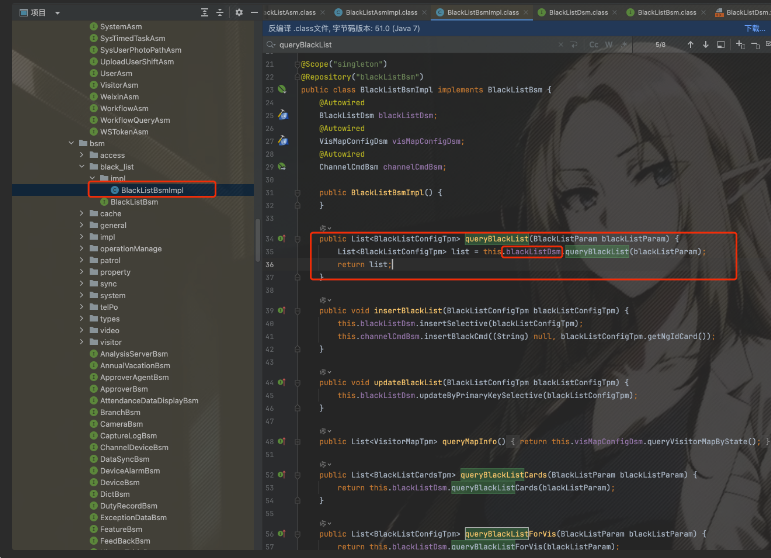Close the BlackListBsm.class tab
Viewport: 771px width, 558px height.
(704, 13)
